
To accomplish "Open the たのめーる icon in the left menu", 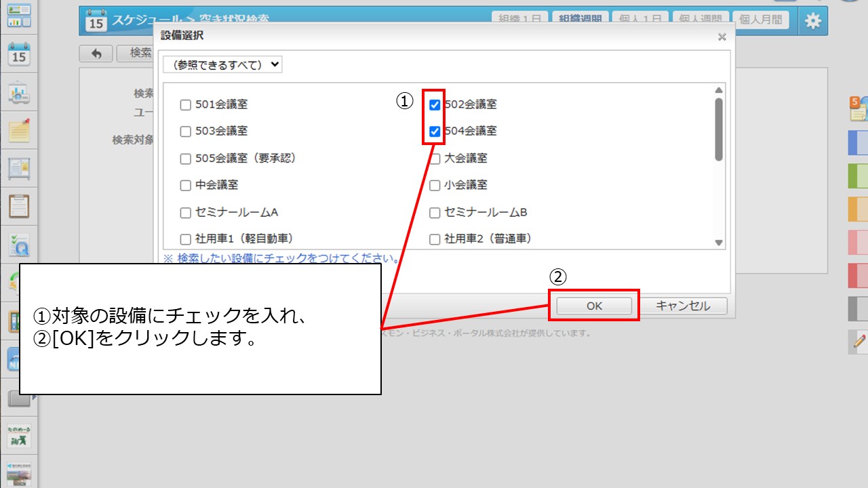I will pos(19,436).
